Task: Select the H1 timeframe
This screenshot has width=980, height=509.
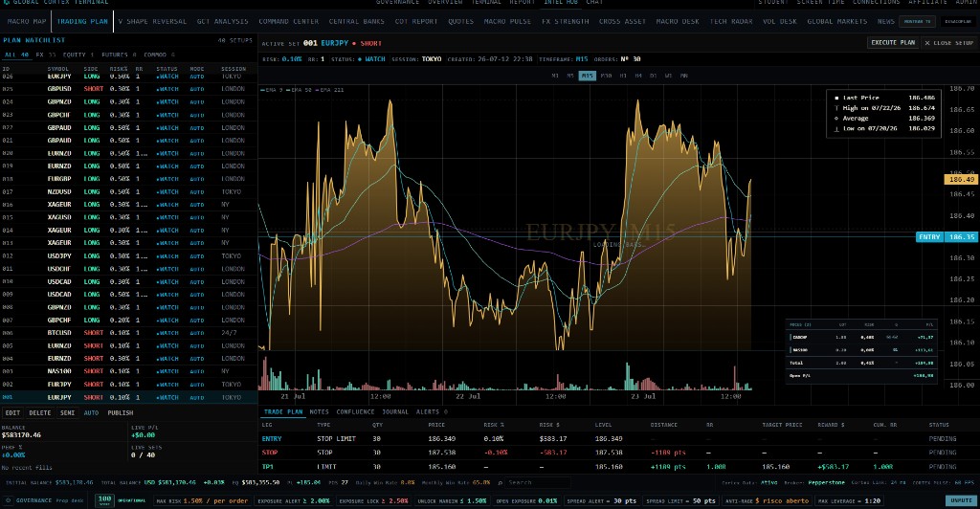Action: [x=623, y=76]
